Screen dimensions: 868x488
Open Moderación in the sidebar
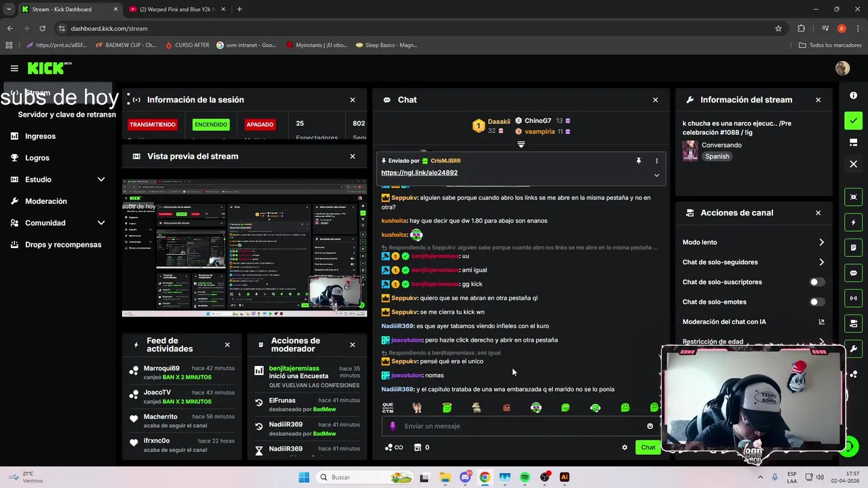pyautogui.click(x=45, y=201)
